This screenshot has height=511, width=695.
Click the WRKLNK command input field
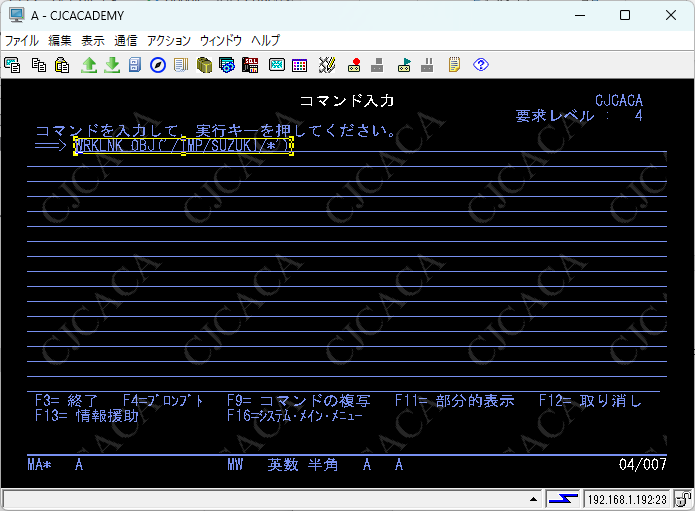(x=183, y=146)
